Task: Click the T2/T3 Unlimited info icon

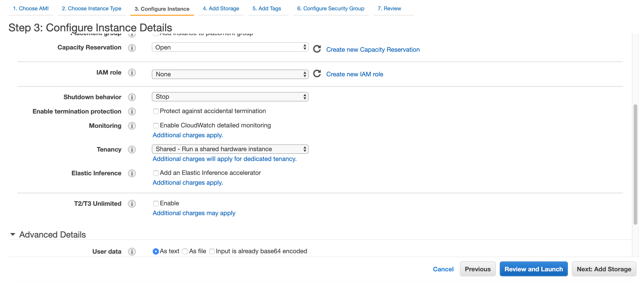Action: coord(132,204)
